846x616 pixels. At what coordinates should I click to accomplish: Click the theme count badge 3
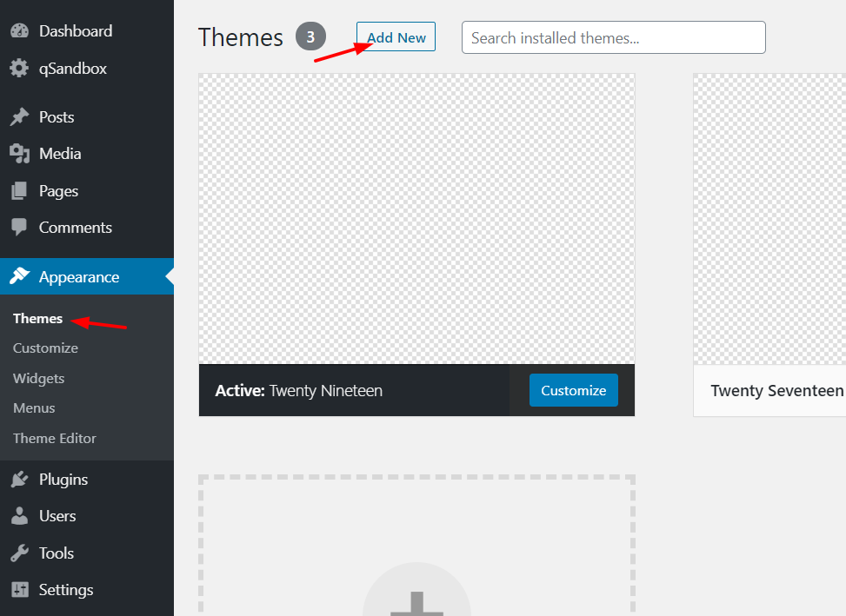[310, 36]
